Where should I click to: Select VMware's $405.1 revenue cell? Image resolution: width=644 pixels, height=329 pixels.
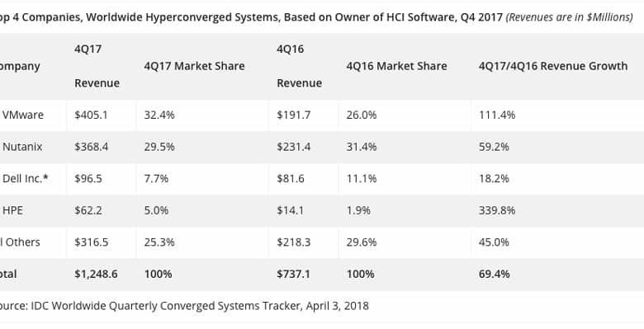tap(91, 115)
